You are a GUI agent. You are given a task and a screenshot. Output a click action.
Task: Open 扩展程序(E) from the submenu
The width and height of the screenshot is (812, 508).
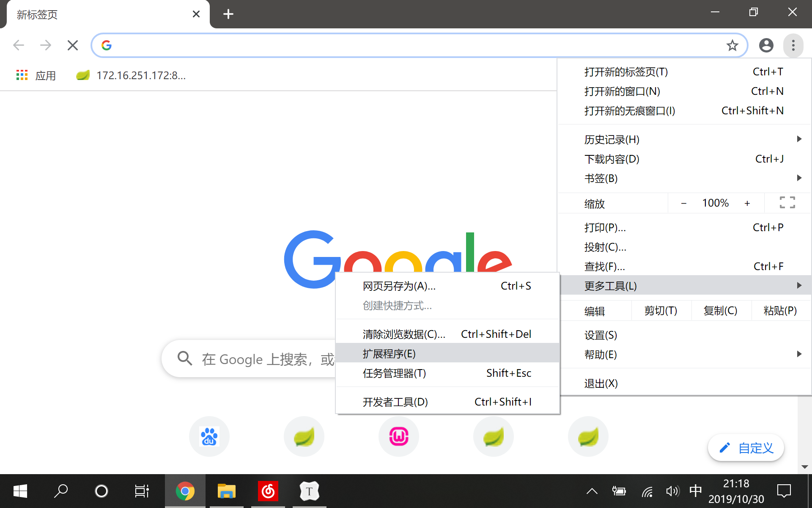tap(447, 353)
